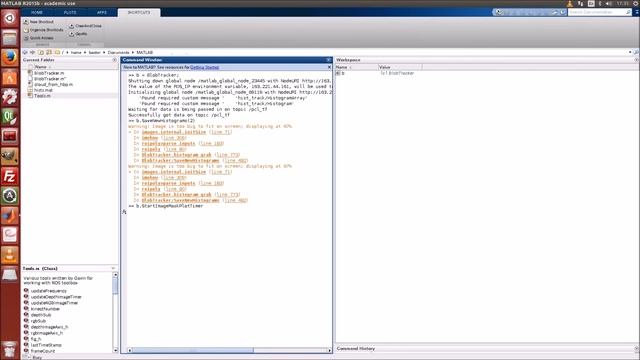Go back in folder navigation

(25, 52)
